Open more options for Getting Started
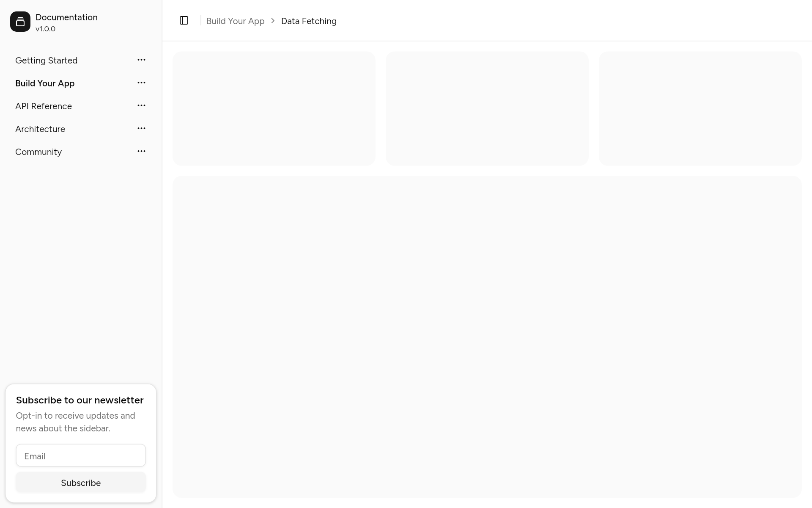The height and width of the screenshot is (508, 812). tap(141, 60)
